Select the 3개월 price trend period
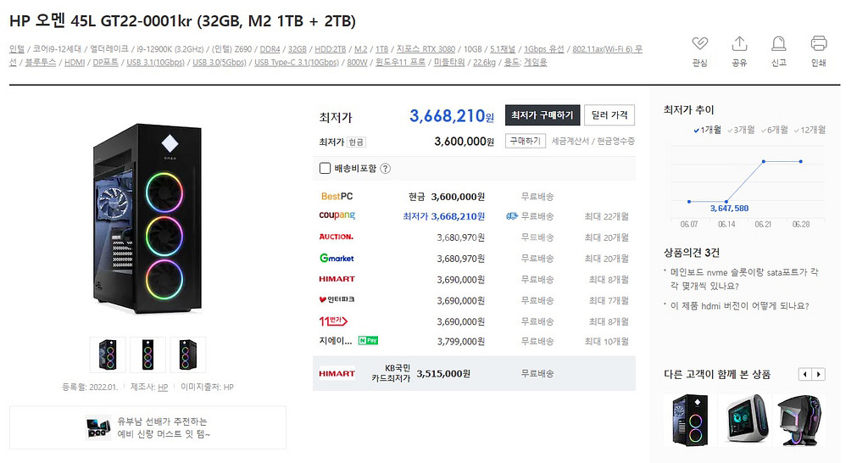The image size is (868, 463). (741, 130)
